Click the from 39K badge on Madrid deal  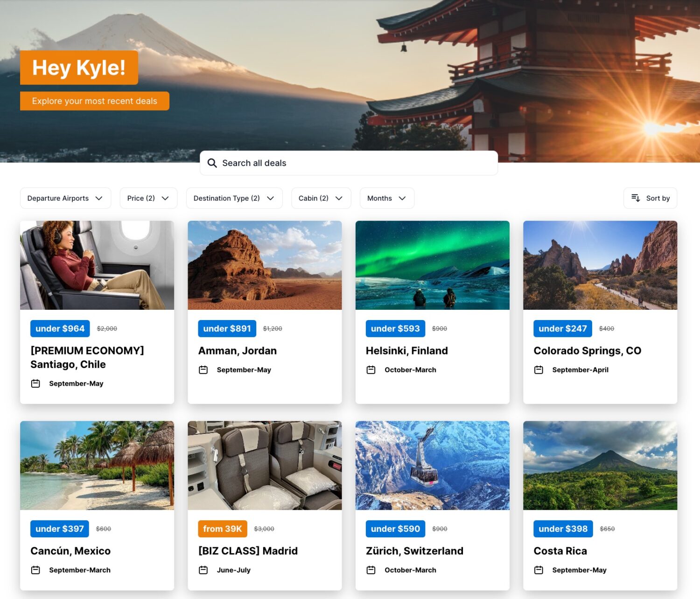point(222,529)
